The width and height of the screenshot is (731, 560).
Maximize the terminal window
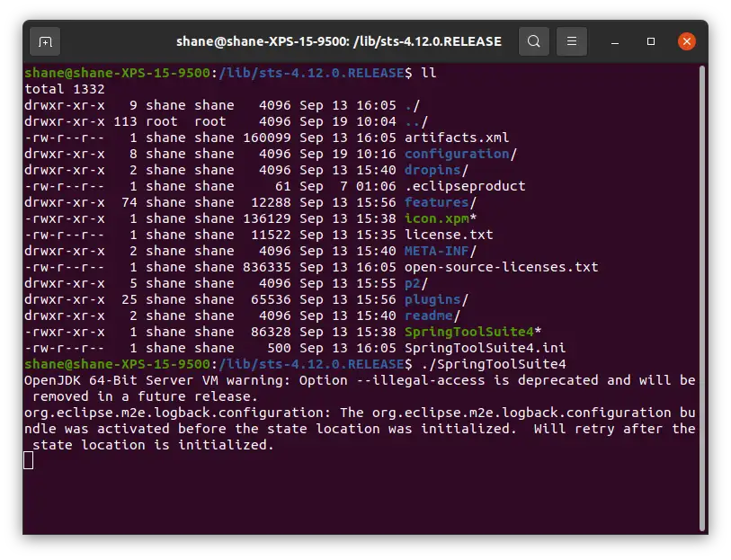click(x=651, y=42)
